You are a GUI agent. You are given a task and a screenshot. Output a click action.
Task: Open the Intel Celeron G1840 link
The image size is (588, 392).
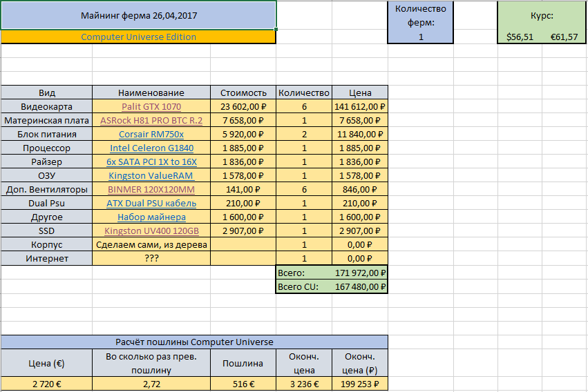151,148
